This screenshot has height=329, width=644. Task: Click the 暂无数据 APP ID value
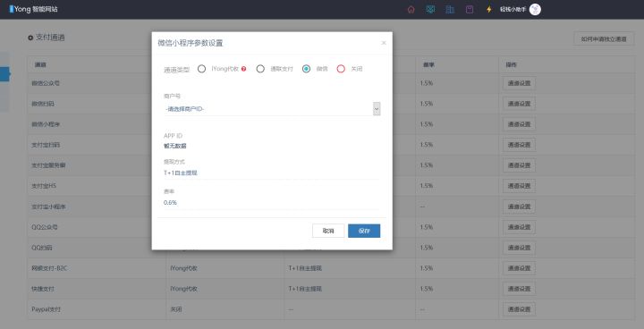coord(175,146)
